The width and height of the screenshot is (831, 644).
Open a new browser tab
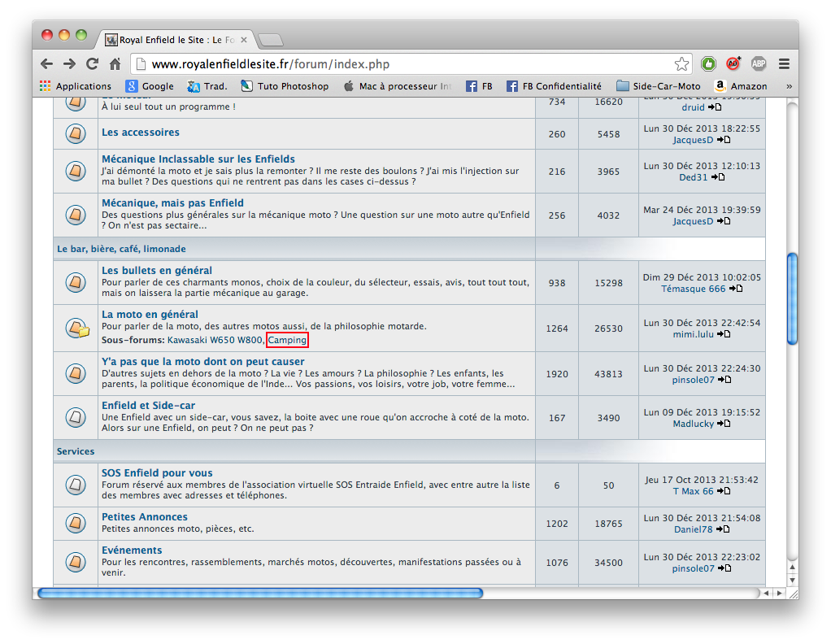pos(270,39)
